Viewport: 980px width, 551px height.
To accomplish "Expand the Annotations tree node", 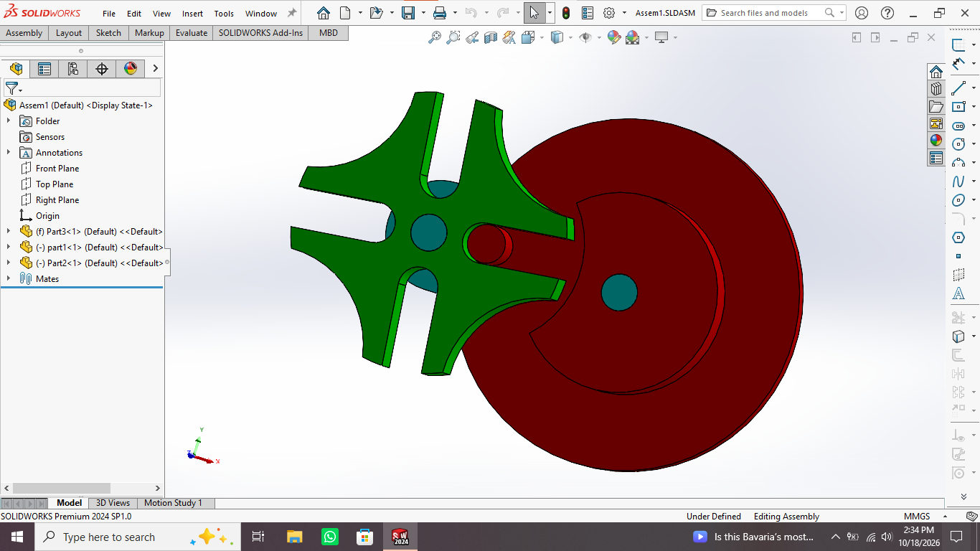I will pyautogui.click(x=9, y=152).
